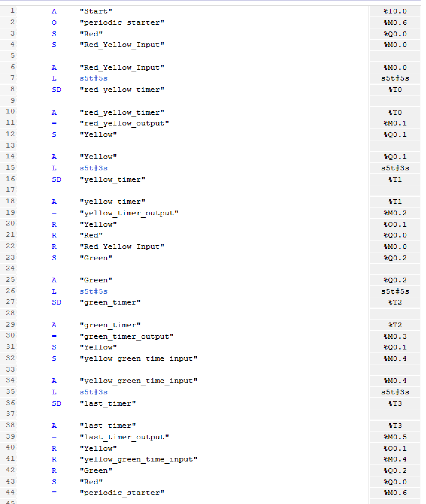Select the %M0.2 address
This screenshot has width=426, height=504.
[395, 213]
